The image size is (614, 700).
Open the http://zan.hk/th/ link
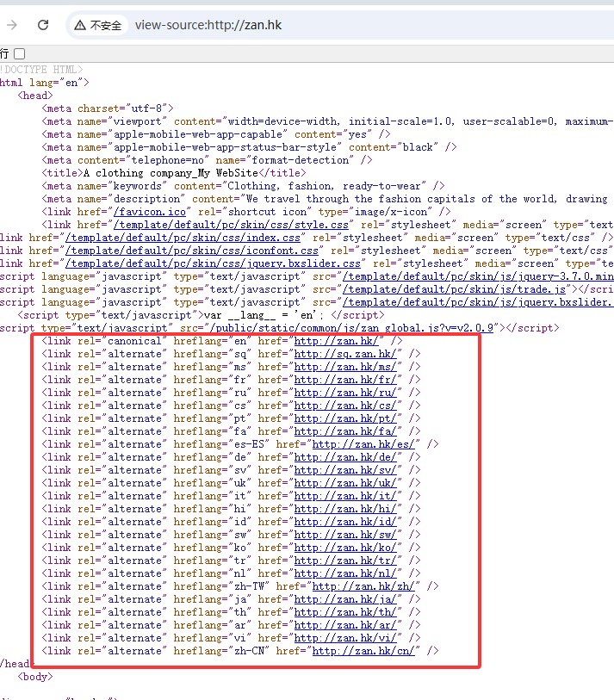click(x=345, y=613)
